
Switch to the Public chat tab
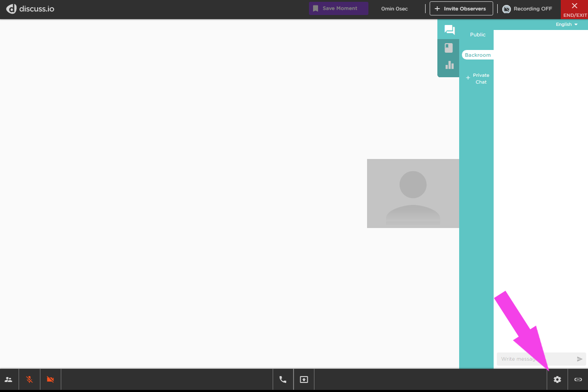[477, 35]
